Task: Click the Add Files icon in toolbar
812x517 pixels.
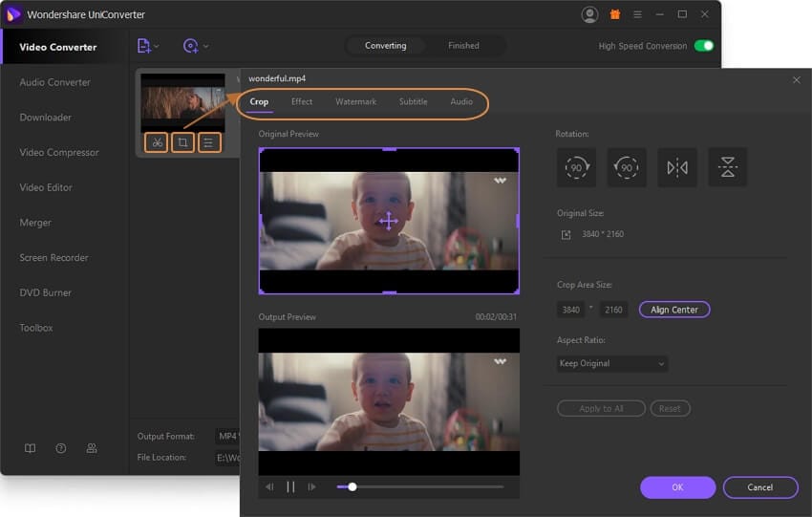Action: coord(144,46)
